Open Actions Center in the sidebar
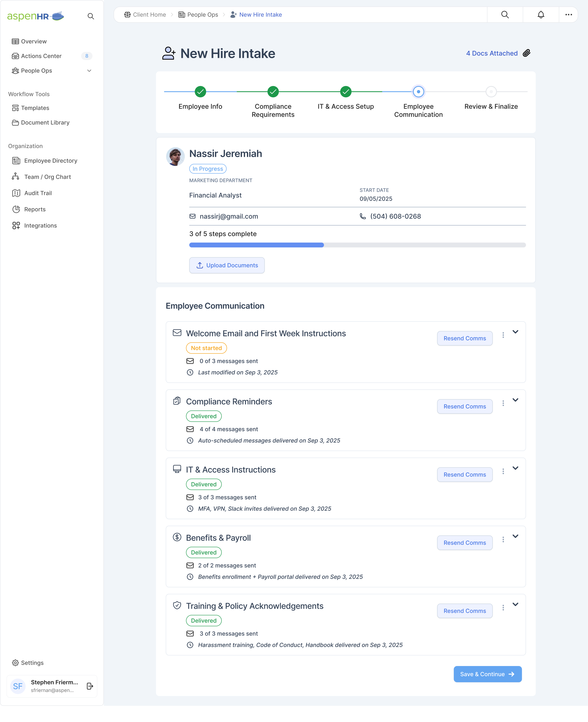The height and width of the screenshot is (722, 588). tap(41, 56)
